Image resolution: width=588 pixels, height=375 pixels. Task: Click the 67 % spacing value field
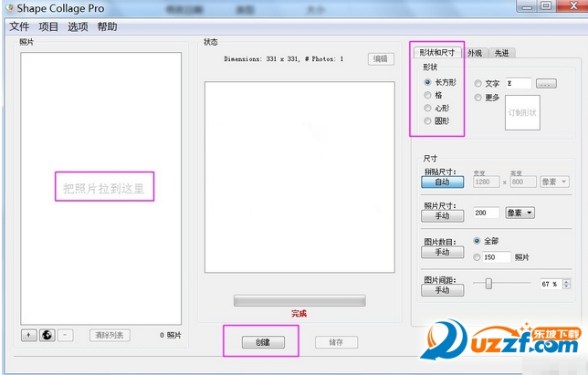click(x=551, y=284)
